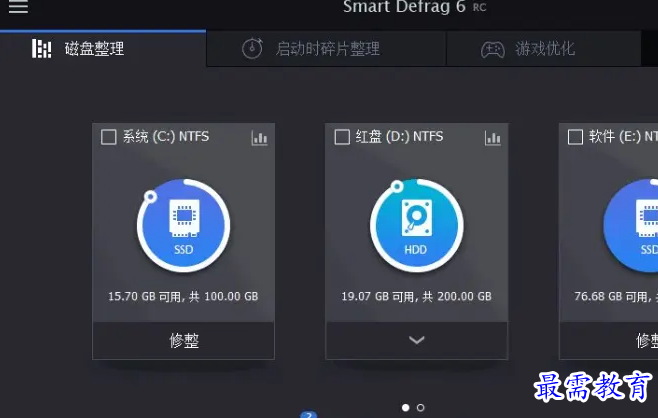Click 修整 button under drive C:
The image size is (658, 418).
pyautogui.click(x=183, y=340)
